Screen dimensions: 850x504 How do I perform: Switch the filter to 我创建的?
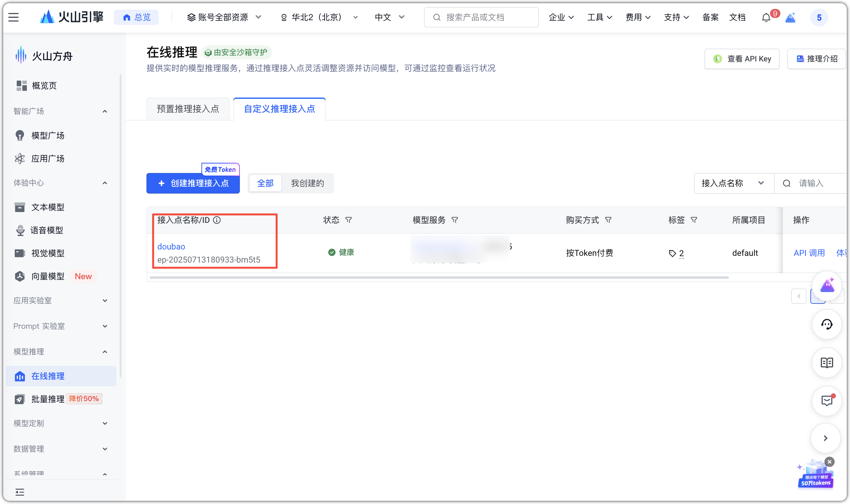click(x=307, y=183)
